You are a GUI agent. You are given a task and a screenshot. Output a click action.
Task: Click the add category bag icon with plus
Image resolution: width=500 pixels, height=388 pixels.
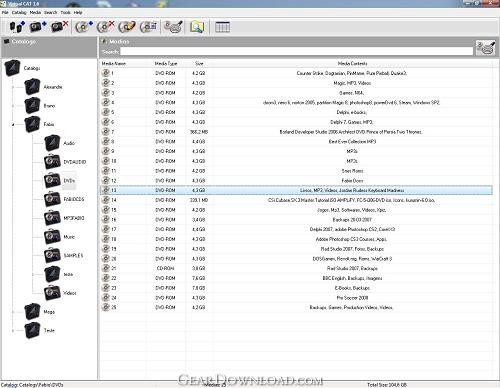coord(38,27)
